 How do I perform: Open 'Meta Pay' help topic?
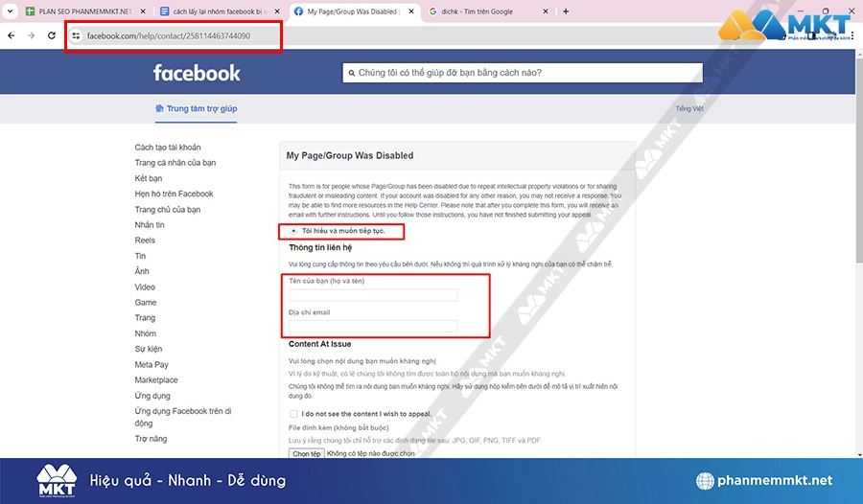tap(152, 365)
